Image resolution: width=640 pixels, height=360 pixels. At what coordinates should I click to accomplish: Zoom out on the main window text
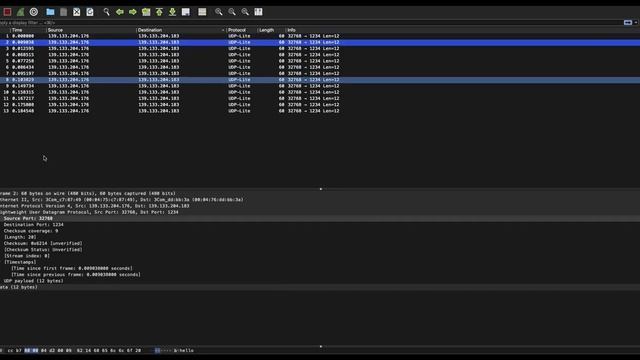(232, 12)
